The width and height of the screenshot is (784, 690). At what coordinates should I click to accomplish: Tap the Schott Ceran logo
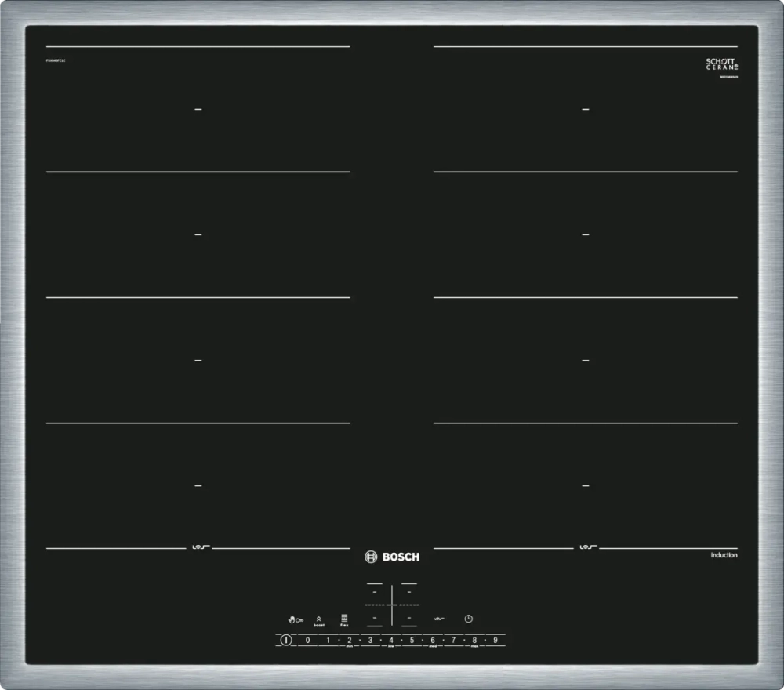pos(722,65)
